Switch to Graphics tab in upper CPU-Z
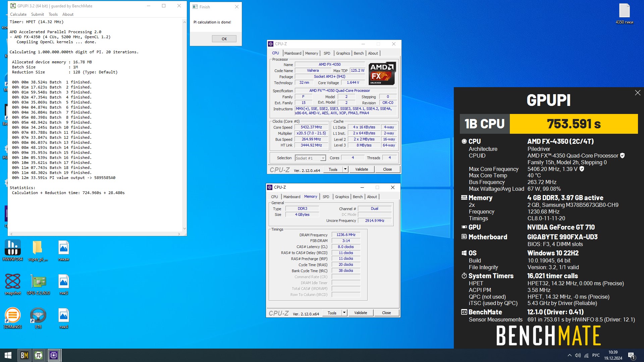Image resolution: width=644 pixels, height=362 pixels. tap(343, 53)
